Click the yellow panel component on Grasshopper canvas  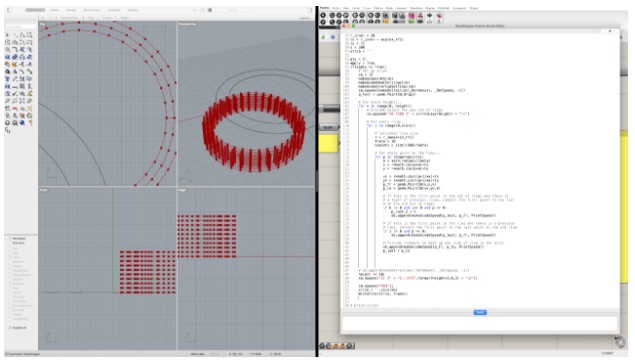[x=328, y=143]
